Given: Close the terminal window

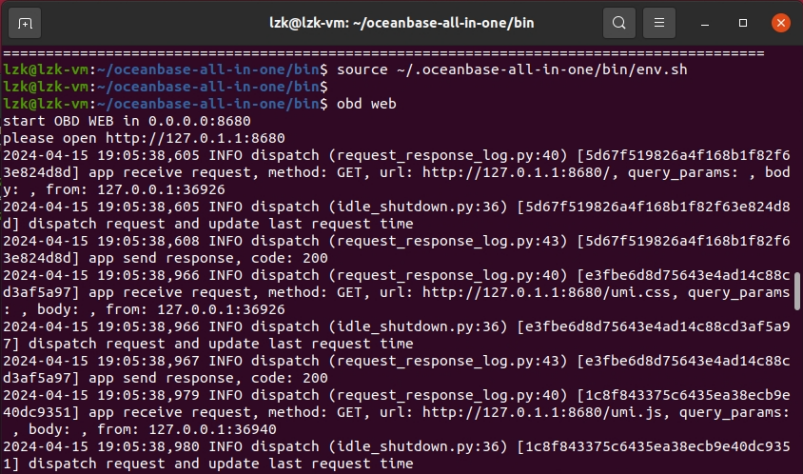Looking at the screenshot, I should click(x=780, y=23).
